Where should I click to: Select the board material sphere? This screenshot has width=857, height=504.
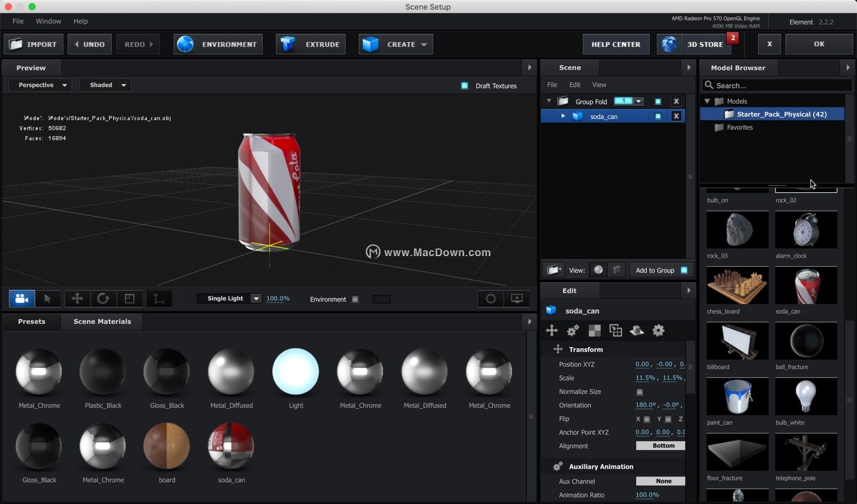click(167, 446)
